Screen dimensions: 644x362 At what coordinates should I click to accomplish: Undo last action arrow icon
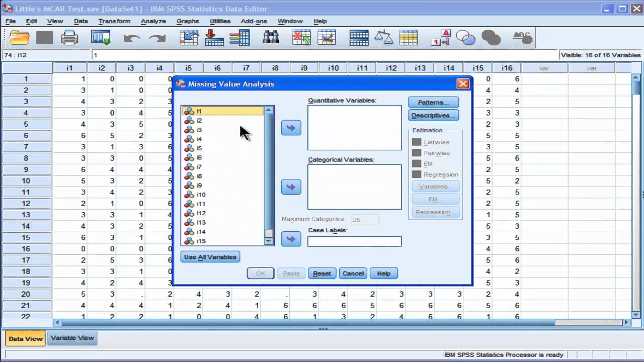pos(131,38)
